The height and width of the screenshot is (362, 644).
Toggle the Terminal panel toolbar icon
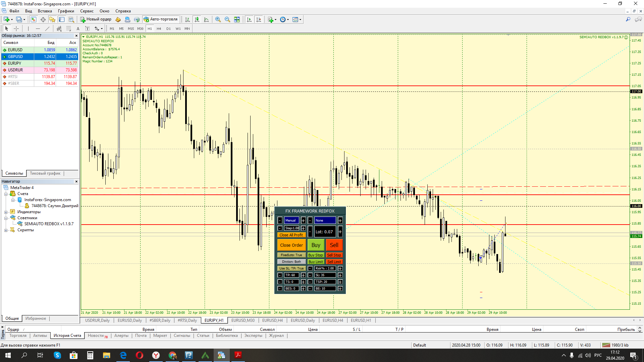(x=62, y=19)
